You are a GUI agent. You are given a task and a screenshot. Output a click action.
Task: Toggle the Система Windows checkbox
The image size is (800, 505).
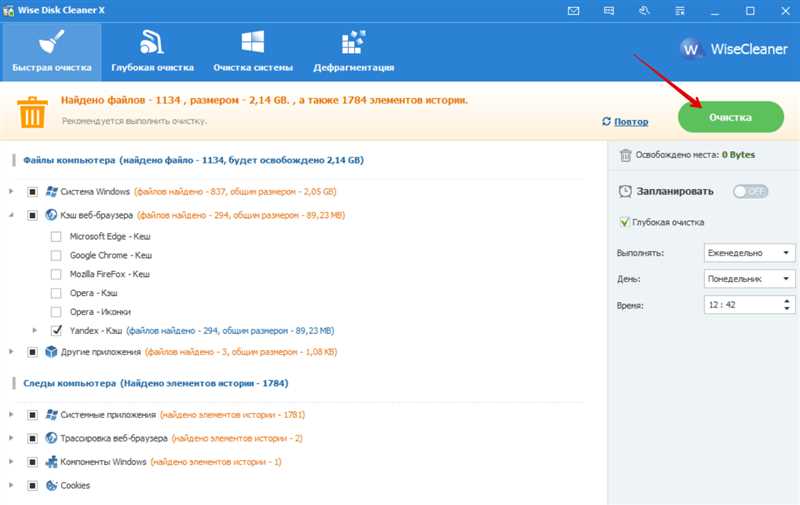(x=32, y=192)
